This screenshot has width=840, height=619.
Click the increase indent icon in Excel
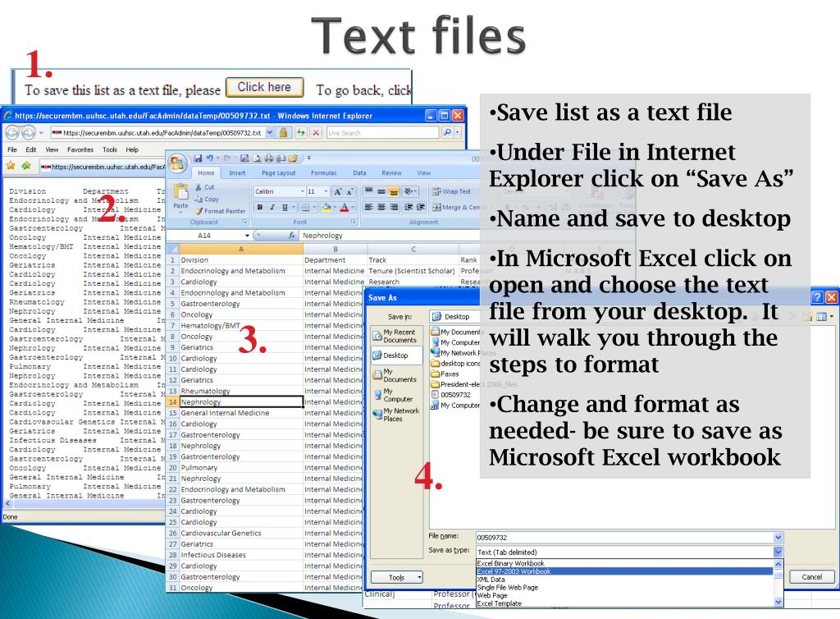tap(421, 207)
